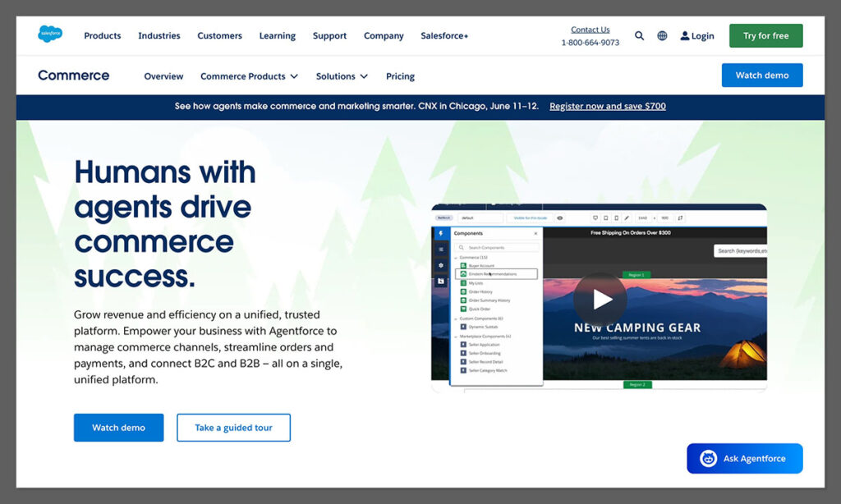Close the Components panel with X
Image resolution: width=841 pixels, height=504 pixels.
pos(535,234)
